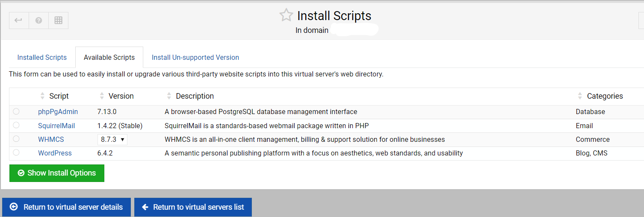
Task: Select the phpPgAdmin radio button
Action: pos(16,111)
